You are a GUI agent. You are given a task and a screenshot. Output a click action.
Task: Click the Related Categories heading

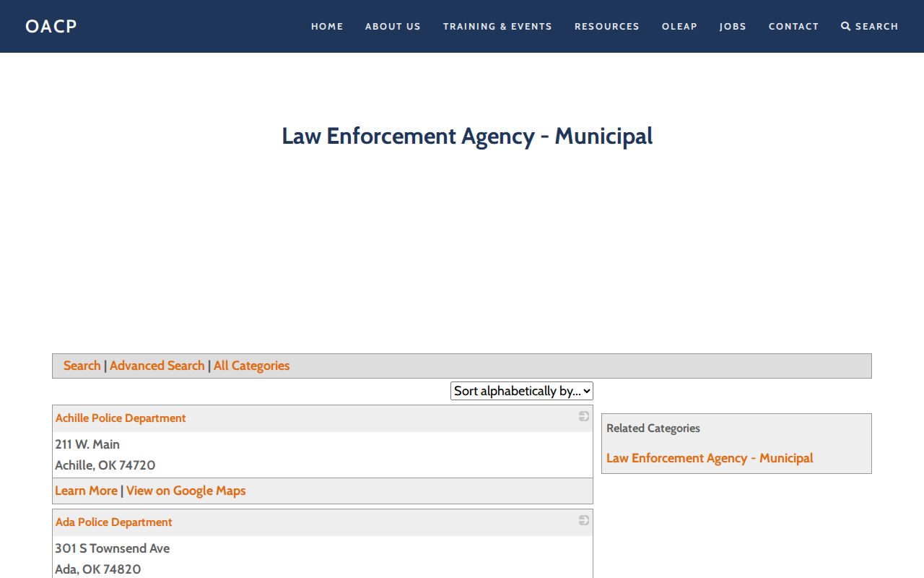[x=653, y=428]
